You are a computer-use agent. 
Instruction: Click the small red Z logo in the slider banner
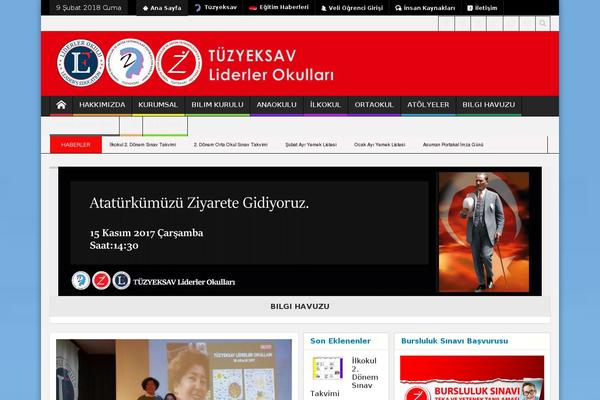(x=101, y=281)
